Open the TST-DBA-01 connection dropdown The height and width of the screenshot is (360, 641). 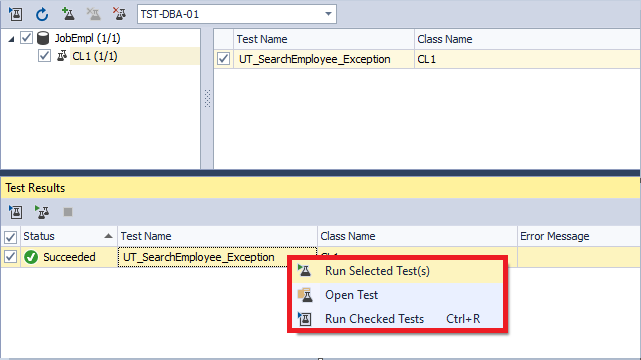(328, 14)
